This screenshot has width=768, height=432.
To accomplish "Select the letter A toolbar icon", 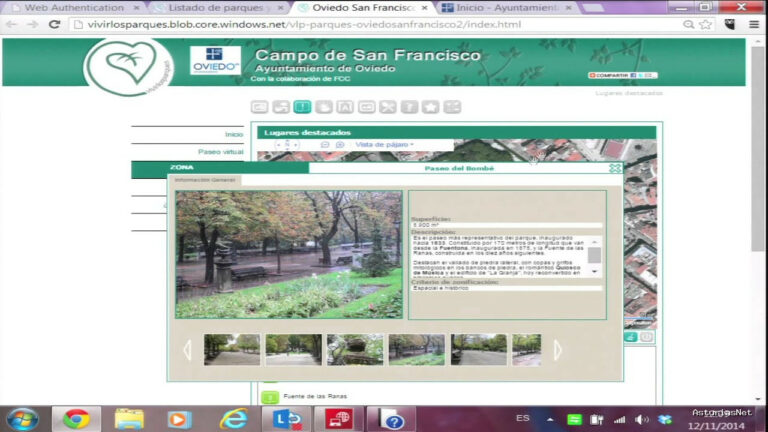I will [x=345, y=107].
